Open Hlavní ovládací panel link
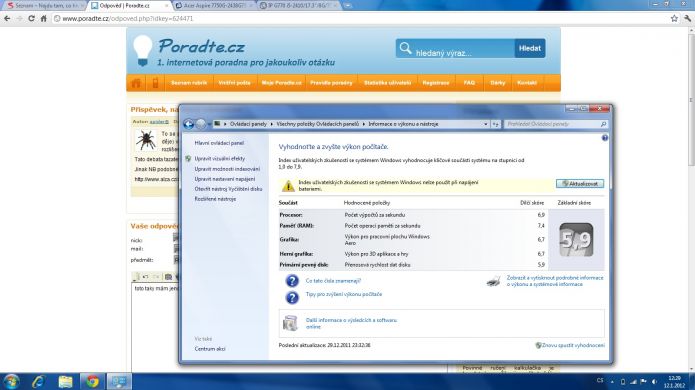This screenshot has height=390, width=695. (x=219, y=143)
